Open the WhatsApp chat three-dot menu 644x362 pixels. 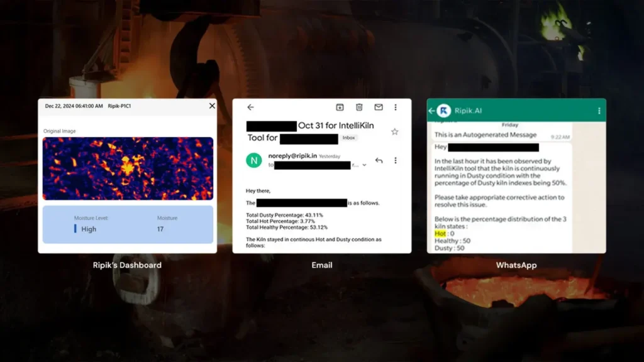point(599,111)
